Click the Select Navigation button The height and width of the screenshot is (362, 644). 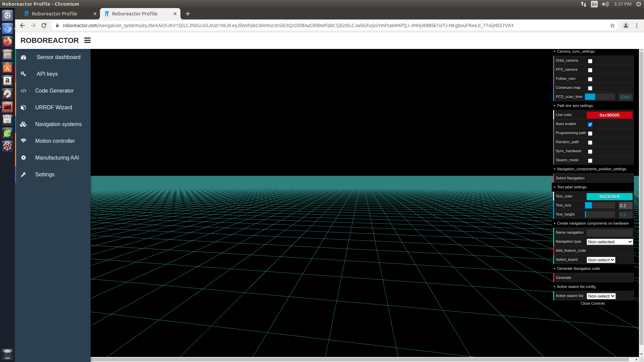point(593,178)
